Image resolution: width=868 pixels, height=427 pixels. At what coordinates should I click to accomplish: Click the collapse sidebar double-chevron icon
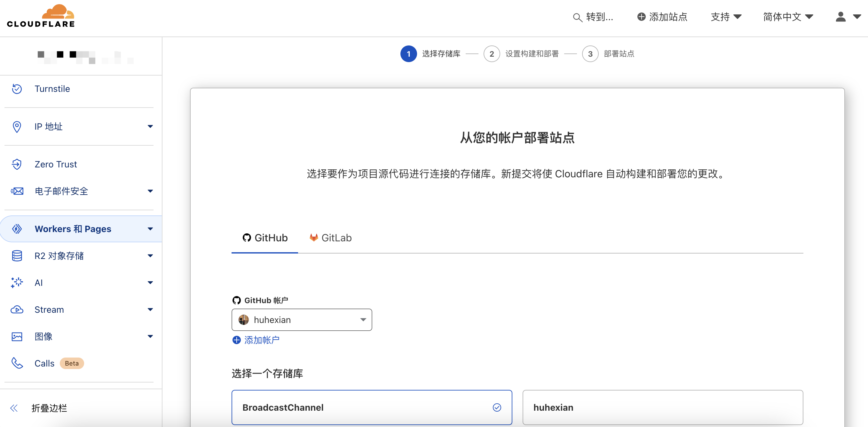click(x=14, y=408)
